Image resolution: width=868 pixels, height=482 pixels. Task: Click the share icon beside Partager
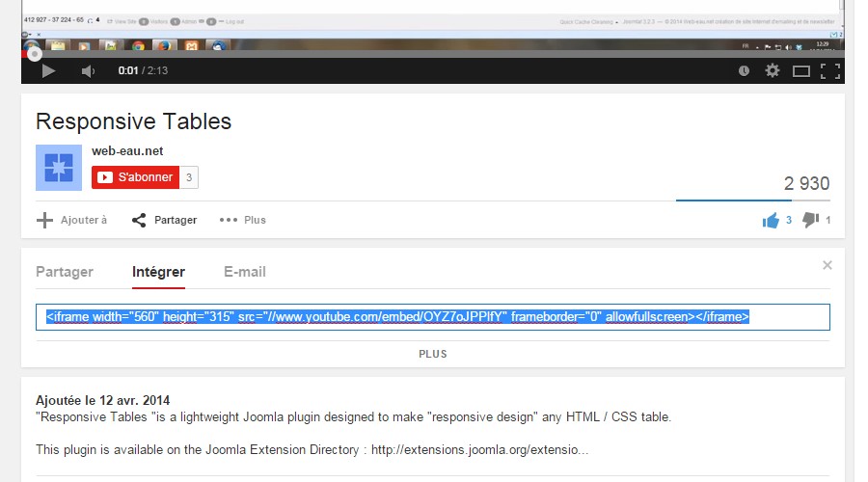click(x=139, y=220)
